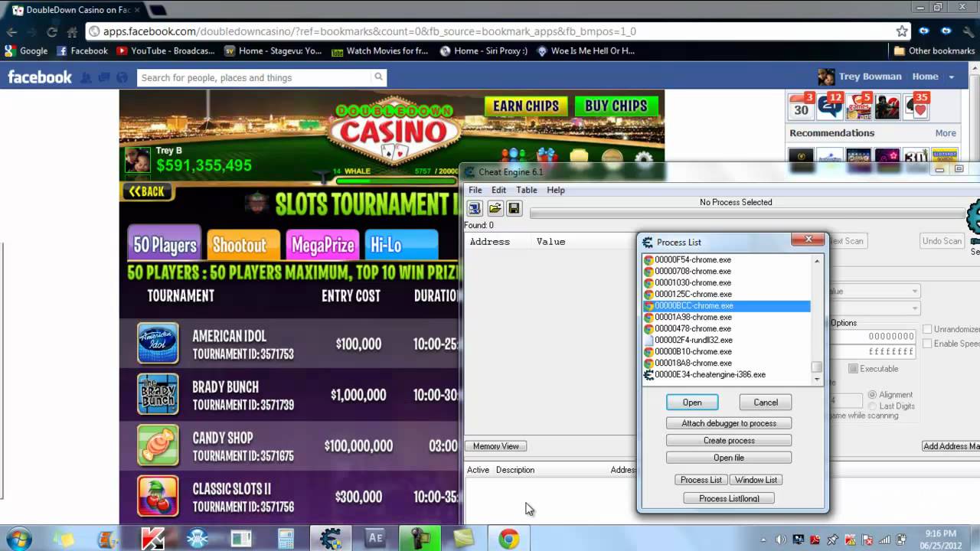
Task: Open the Facebook account dropdown arrow
Action: 952,77
